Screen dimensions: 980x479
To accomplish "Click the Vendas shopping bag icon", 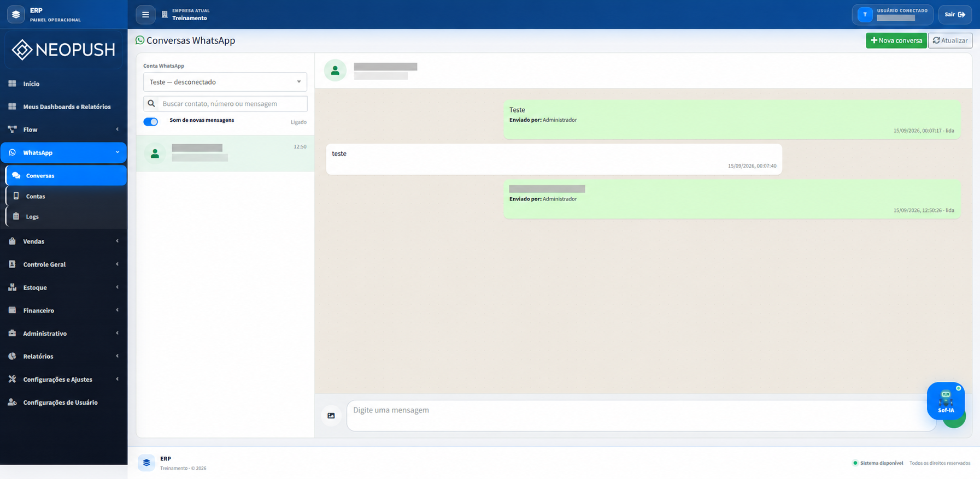I will click(12, 241).
